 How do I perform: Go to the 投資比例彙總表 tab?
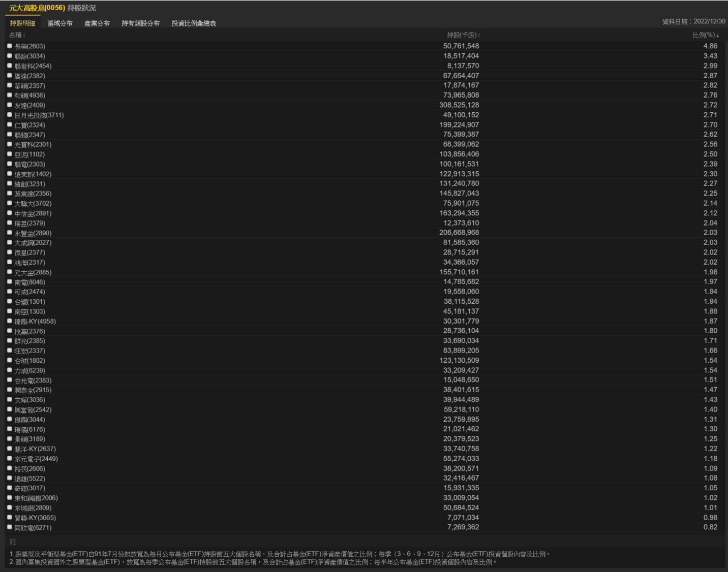click(194, 23)
